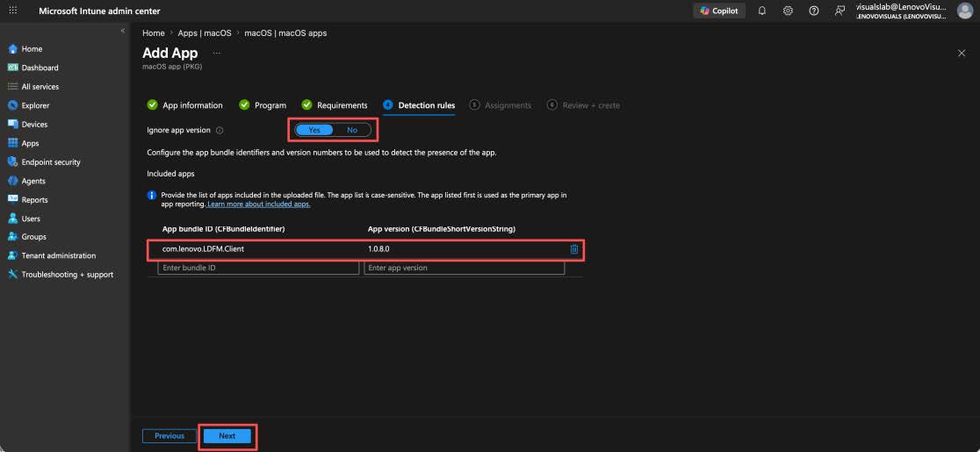Open the ellipsis menu beside Add App
Screen dimensions: 980x452
(x=217, y=53)
